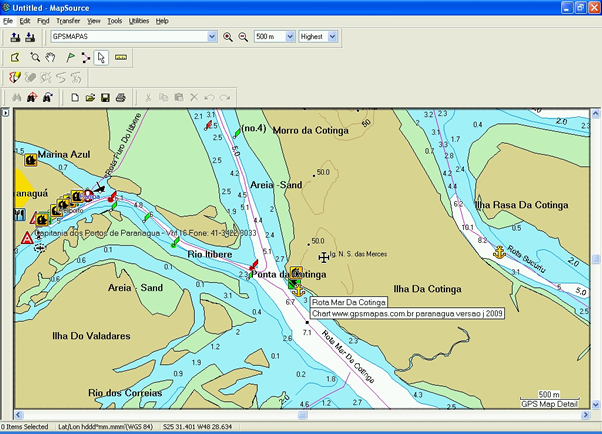
Task: Select the Distance/Bearing ruler tool
Action: tap(121, 57)
